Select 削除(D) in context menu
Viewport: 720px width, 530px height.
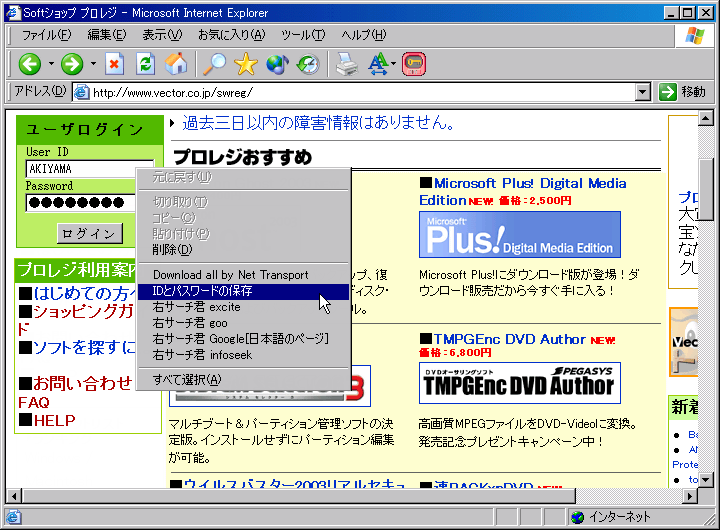pos(243,250)
